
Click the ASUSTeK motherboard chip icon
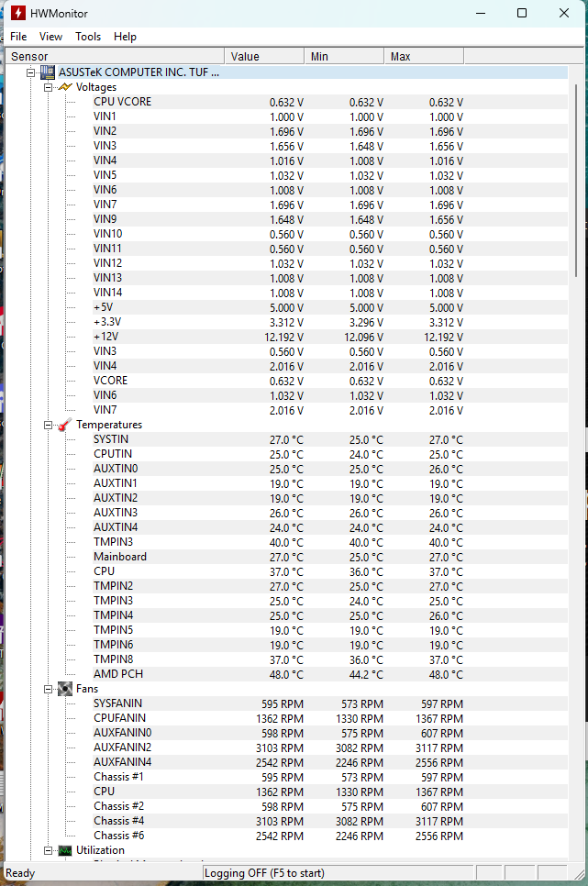48,72
